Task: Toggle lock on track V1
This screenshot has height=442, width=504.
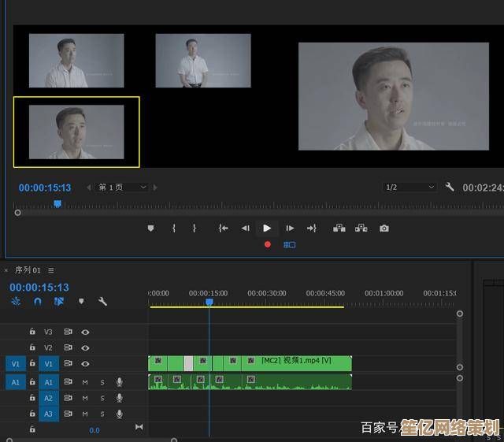Action: (32, 363)
